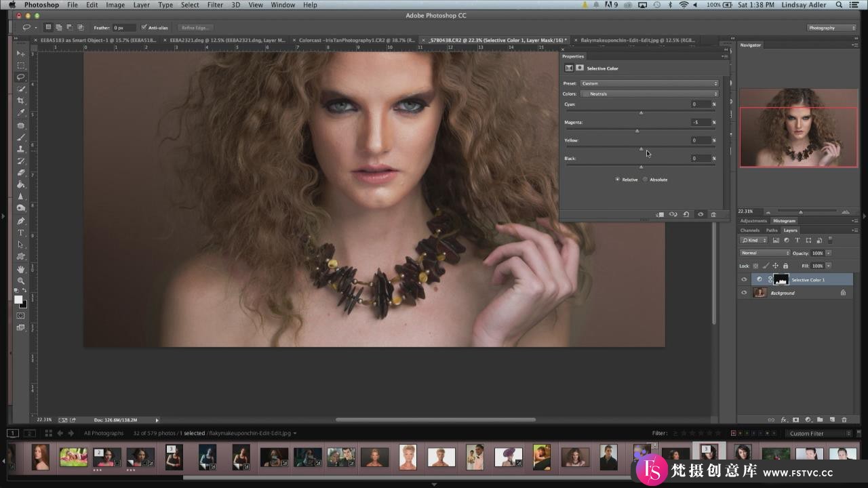Select the Brush tool

tap(21, 137)
